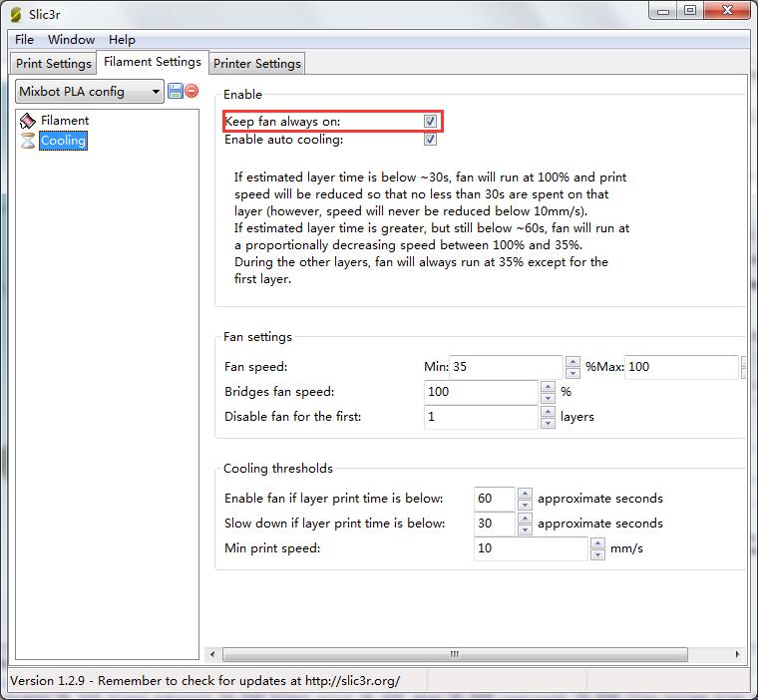Screen dimensions: 758x700
Task: Click the 'Fan speed:' label
Action: [x=255, y=367]
